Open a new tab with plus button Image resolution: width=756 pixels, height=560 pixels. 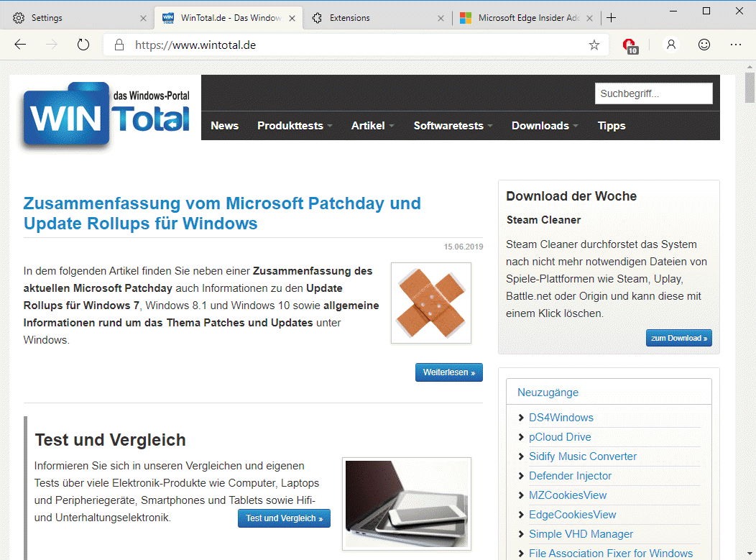click(612, 18)
